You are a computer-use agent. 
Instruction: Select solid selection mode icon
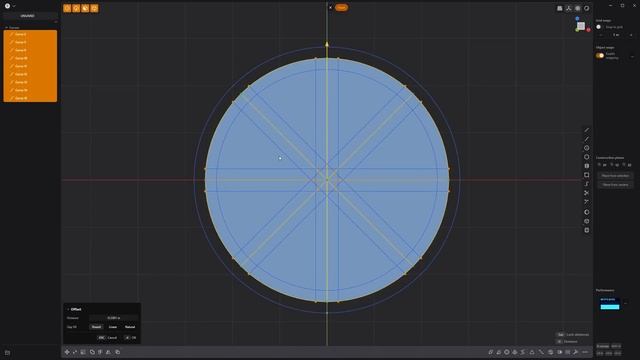coord(94,8)
